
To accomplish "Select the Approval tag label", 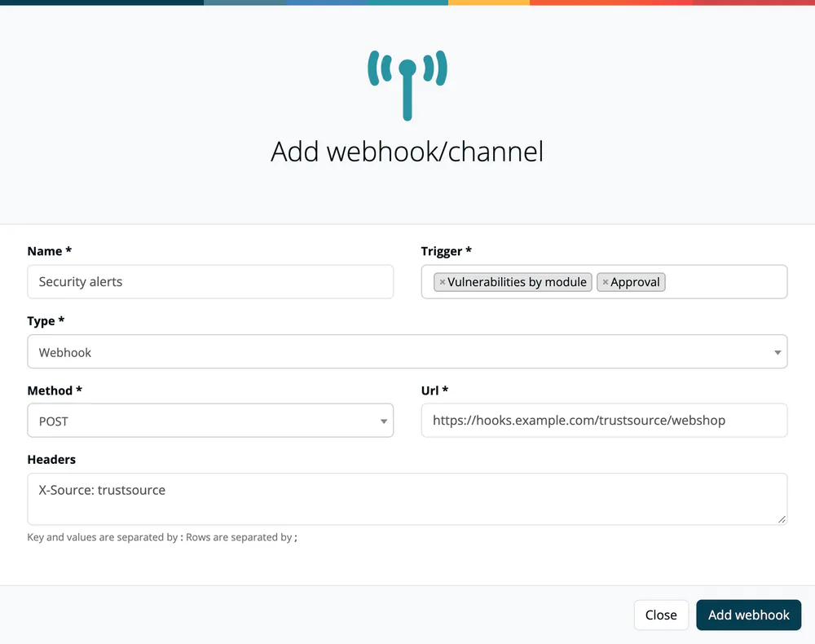I will point(635,282).
